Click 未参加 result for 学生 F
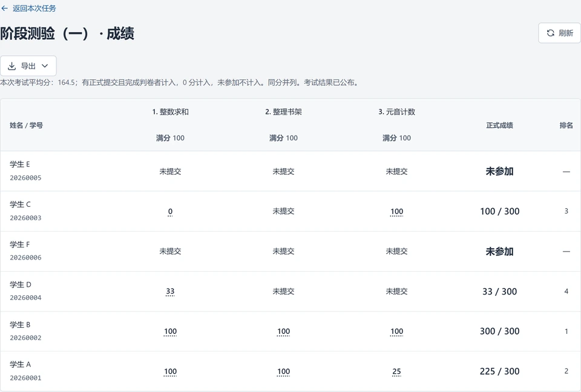This screenshot has width=581, height=392. [x=499, y=252]
